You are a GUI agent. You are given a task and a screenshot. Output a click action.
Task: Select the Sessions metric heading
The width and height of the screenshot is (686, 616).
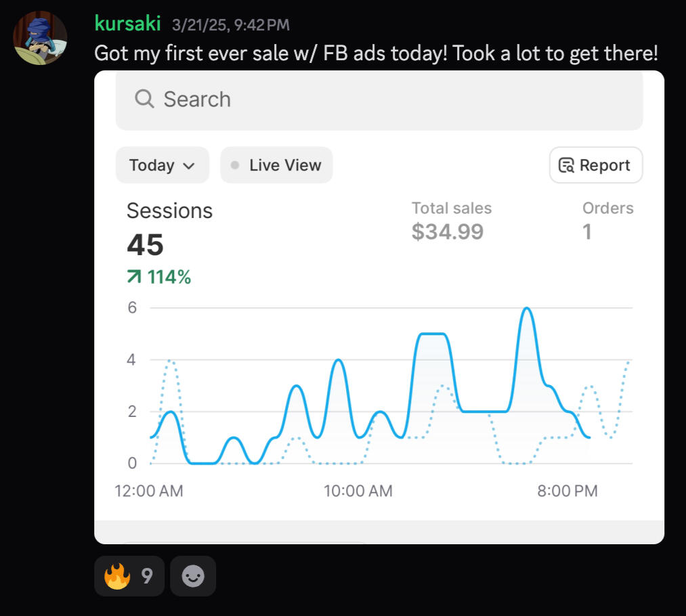pyautogui.click(x=169, y=211)
